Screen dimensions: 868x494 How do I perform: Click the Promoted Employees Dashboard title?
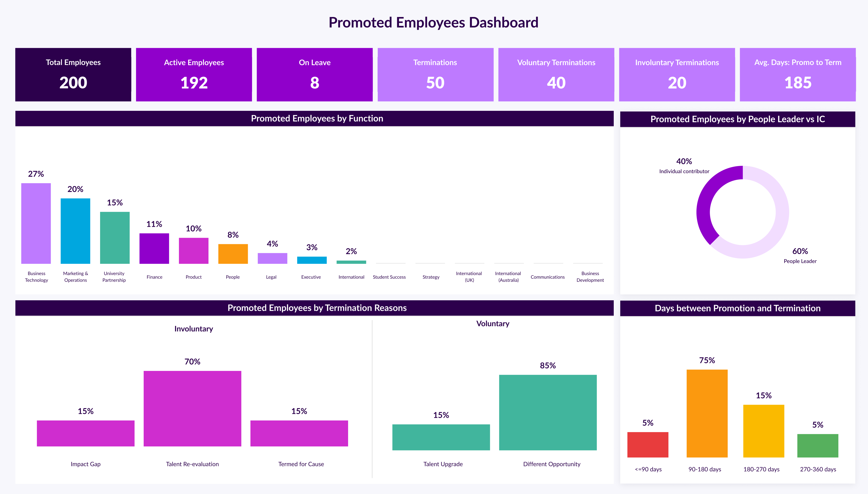click(433, 22)
